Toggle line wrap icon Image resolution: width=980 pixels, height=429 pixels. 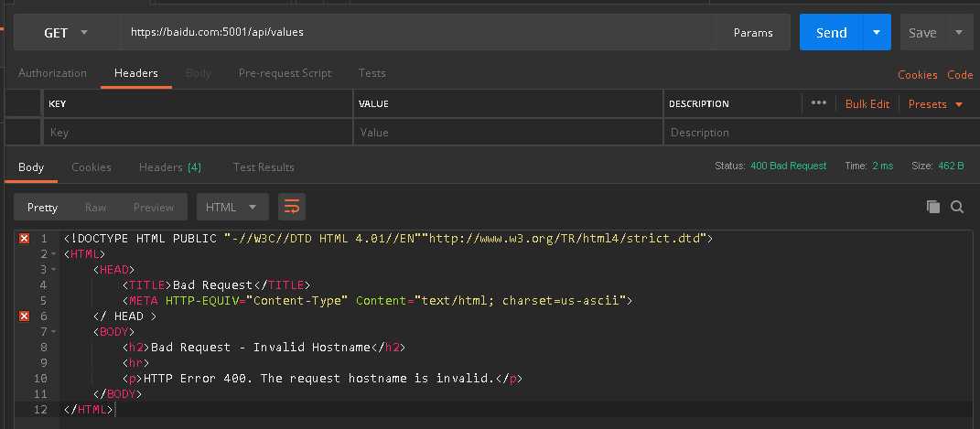[292, 208]
